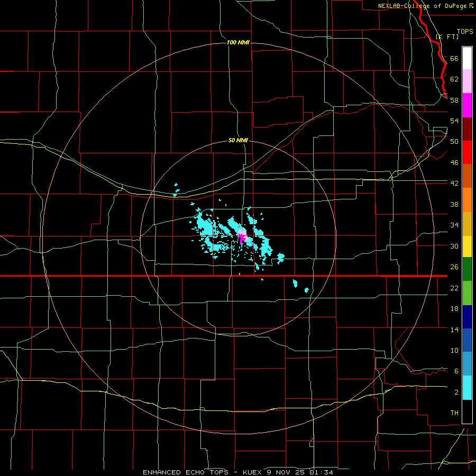Click the light green 22-26 kft legend swatch
This screenshot has width=476, height=476.
coord(467,293)
